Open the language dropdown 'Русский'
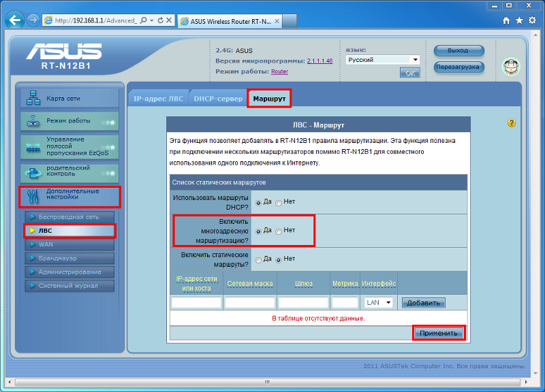This screenshot has height=392, width=545. [x=382, y=60]
